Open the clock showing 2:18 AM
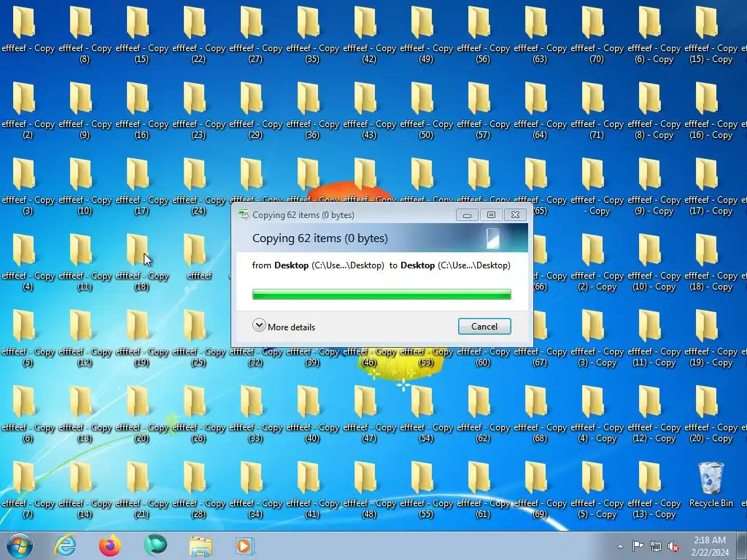 coord(710,545)
